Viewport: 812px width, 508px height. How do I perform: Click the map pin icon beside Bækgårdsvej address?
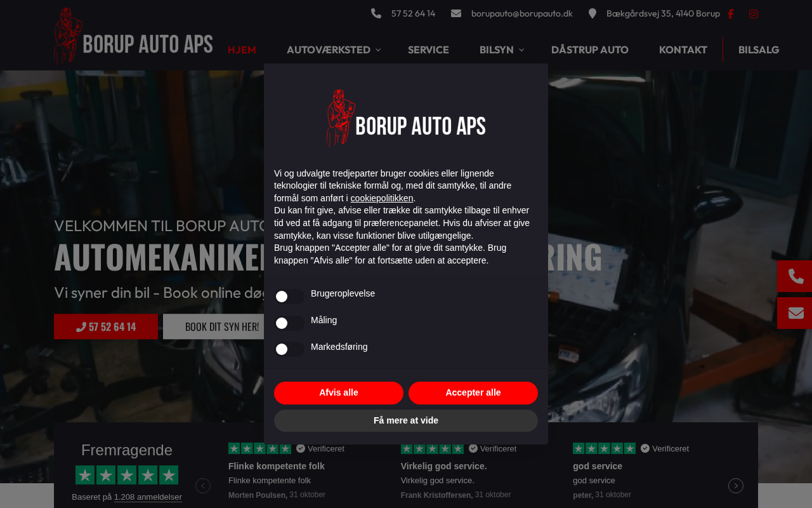coord(593,13)
